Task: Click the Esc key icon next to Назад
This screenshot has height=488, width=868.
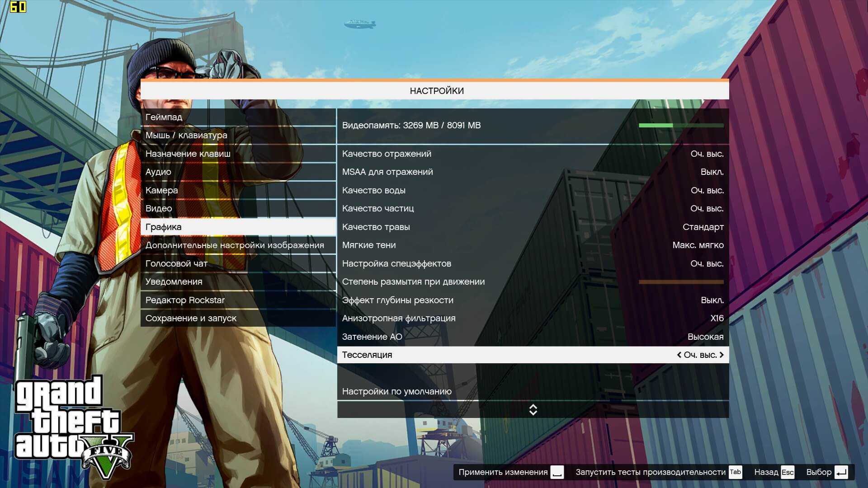Action: click(788, 472)
